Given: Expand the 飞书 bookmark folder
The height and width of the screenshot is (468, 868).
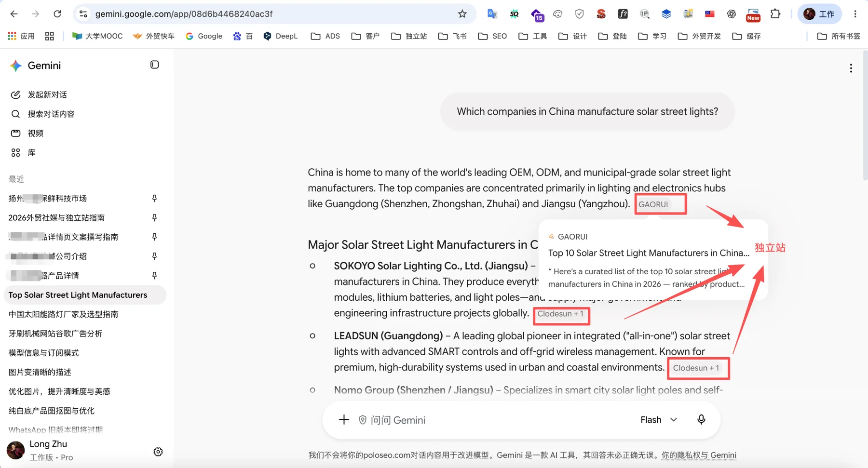Looking at the screenshot, I should point(452,36).
